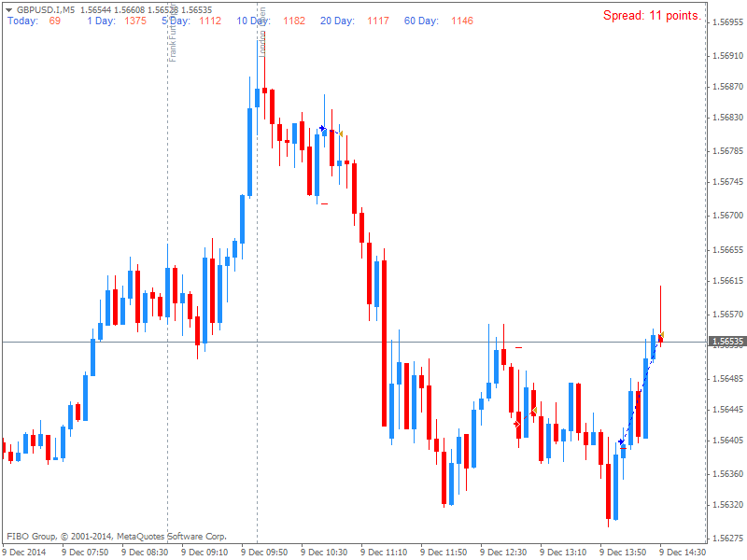This screenshot has height=560, width=747.
Task: Select the 20 Day value 1117
Action: [x=378, y=21]
